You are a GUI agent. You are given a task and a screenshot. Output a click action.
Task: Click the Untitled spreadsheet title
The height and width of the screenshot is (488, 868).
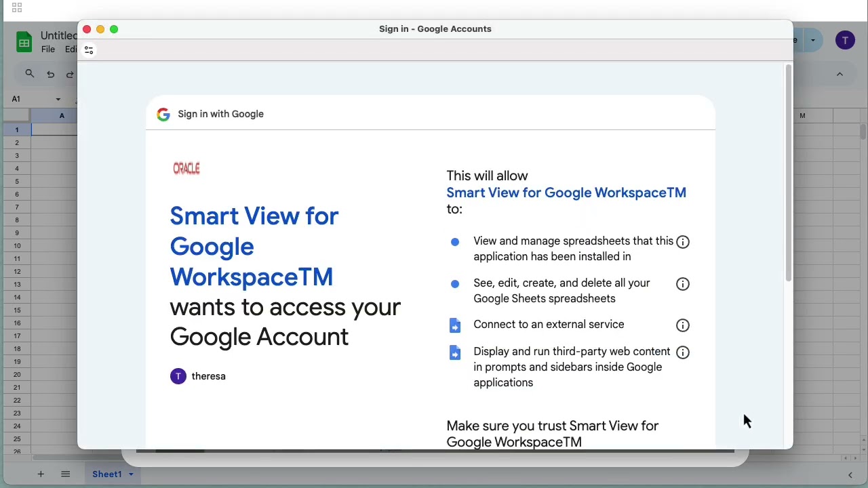click(59, 35)
